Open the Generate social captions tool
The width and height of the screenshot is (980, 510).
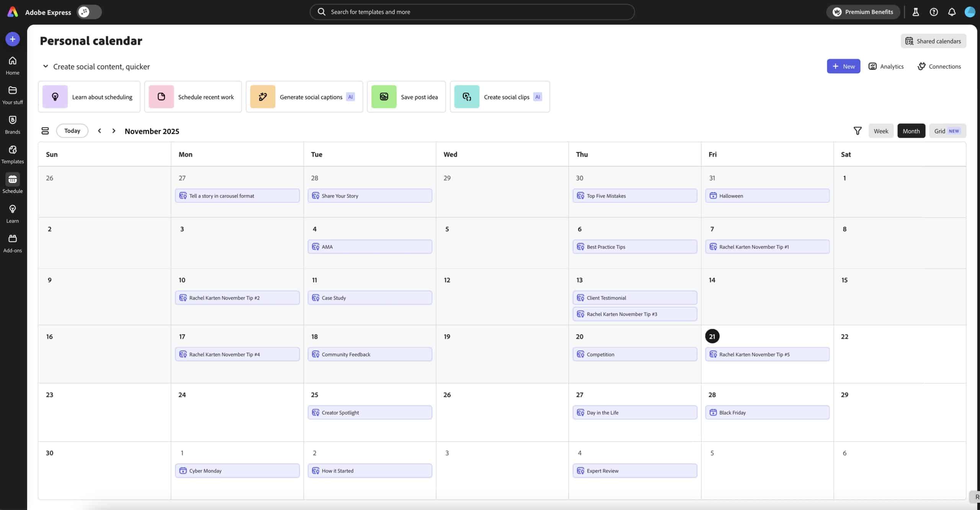click(304, 97)
